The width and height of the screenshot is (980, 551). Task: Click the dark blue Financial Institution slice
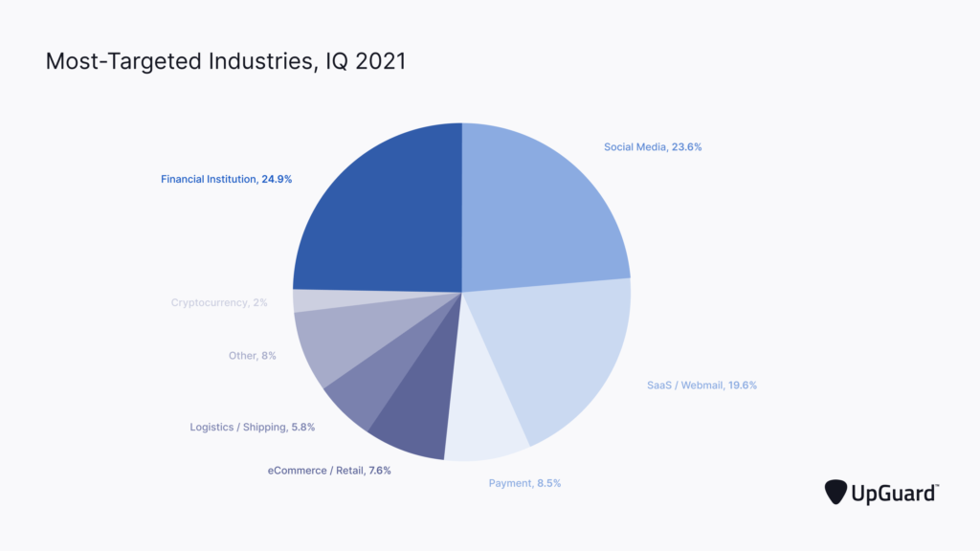[x=383, y=210]
